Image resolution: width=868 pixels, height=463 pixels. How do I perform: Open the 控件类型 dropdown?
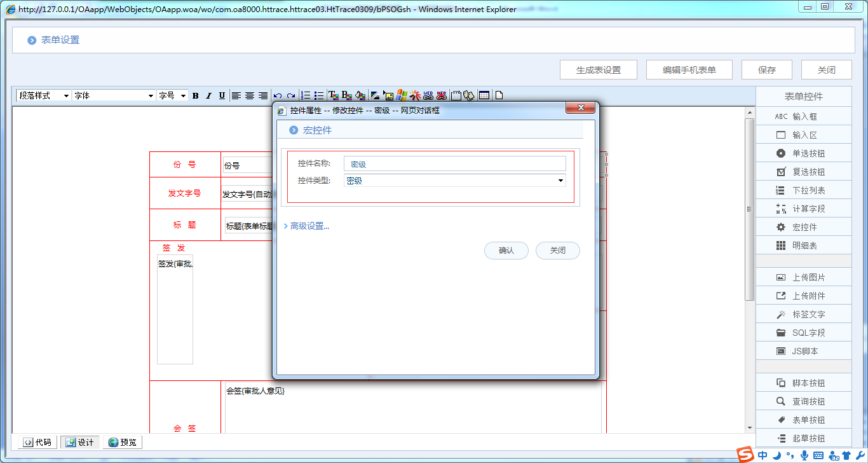tap(454, 181)
